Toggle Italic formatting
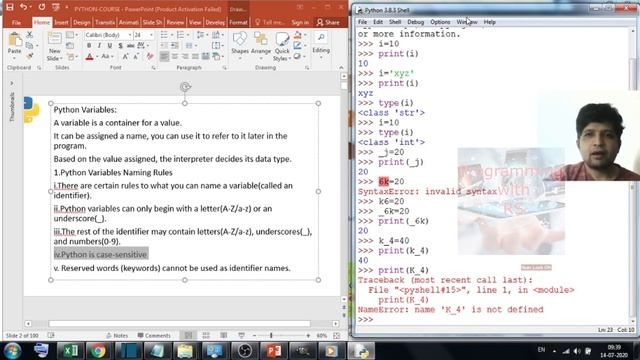This screenshot has height=360, width=640. tap(99, 46)
